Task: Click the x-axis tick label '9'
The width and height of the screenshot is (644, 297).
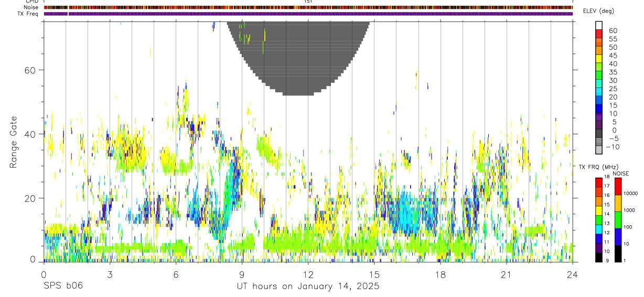Action: [242, 274]
